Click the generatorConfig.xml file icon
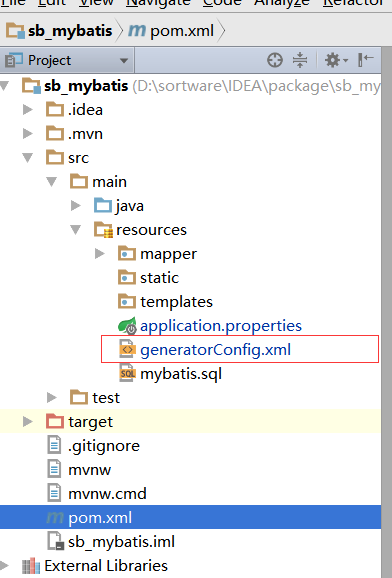Screen dimensions: 392x578 click(127, 349)
